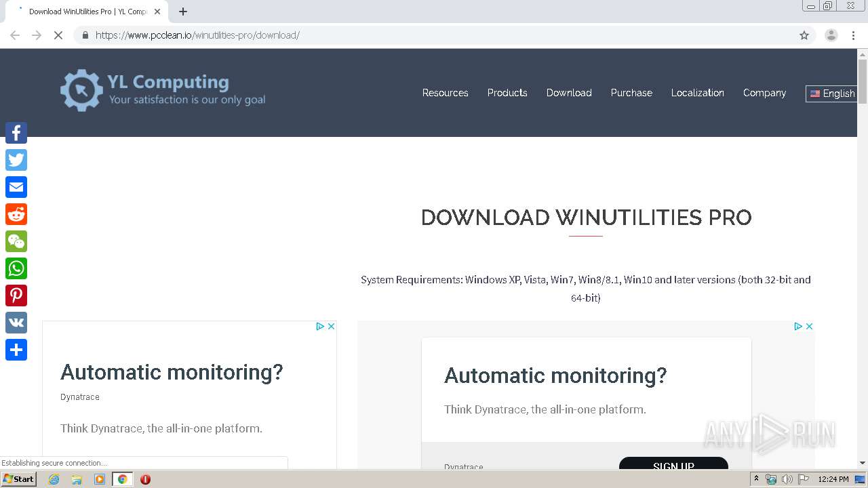
Task: Open Chrome three-dot menu
Action: 853,35
